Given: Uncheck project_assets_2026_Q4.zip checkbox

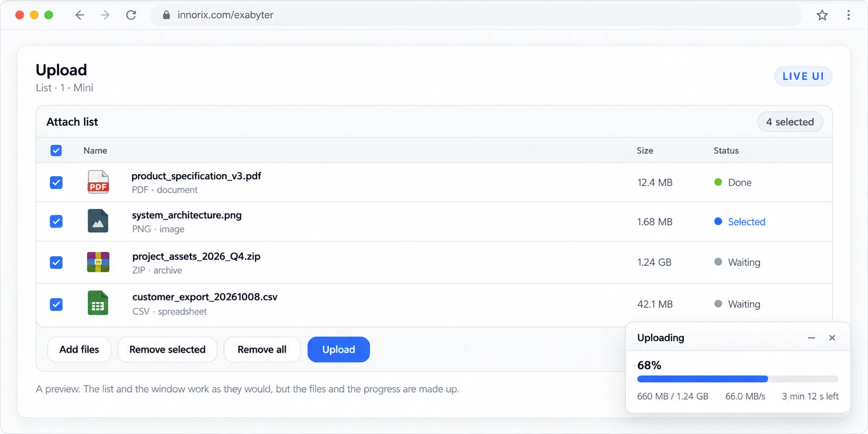Looking at the screenshot, I should tap(56, 262).
